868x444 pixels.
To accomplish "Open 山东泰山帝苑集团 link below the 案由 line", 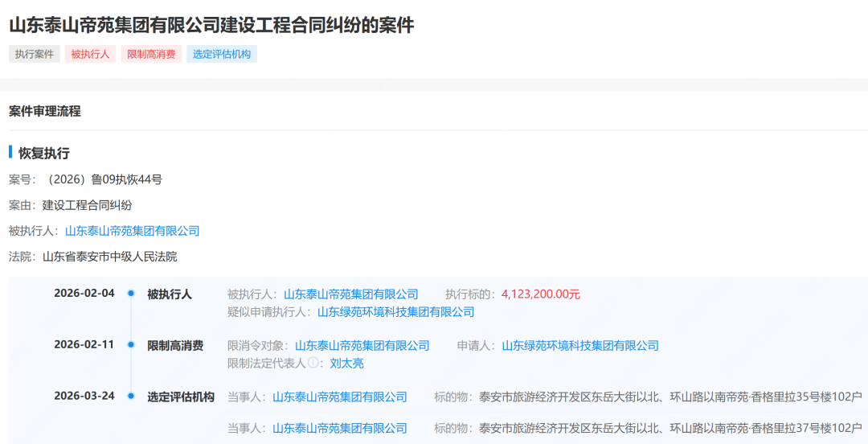I will click(132, 231).
